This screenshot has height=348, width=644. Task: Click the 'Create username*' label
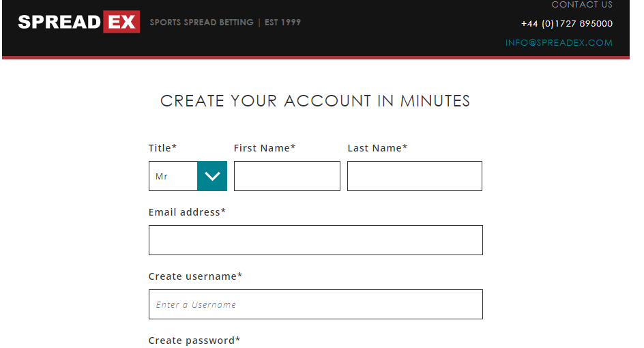(195, 276)
